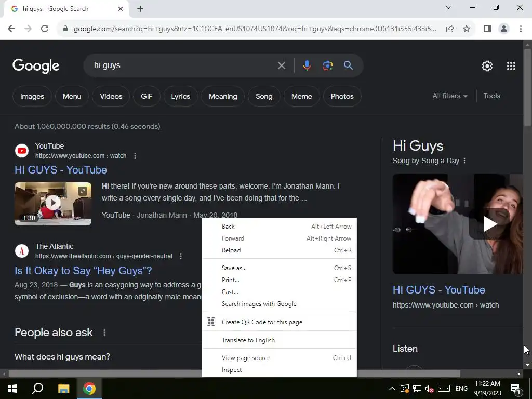Open the Chrome three-dot menu
Viewport: 532px width, 399px height.
pyautogui.click(x=521, y=29)
